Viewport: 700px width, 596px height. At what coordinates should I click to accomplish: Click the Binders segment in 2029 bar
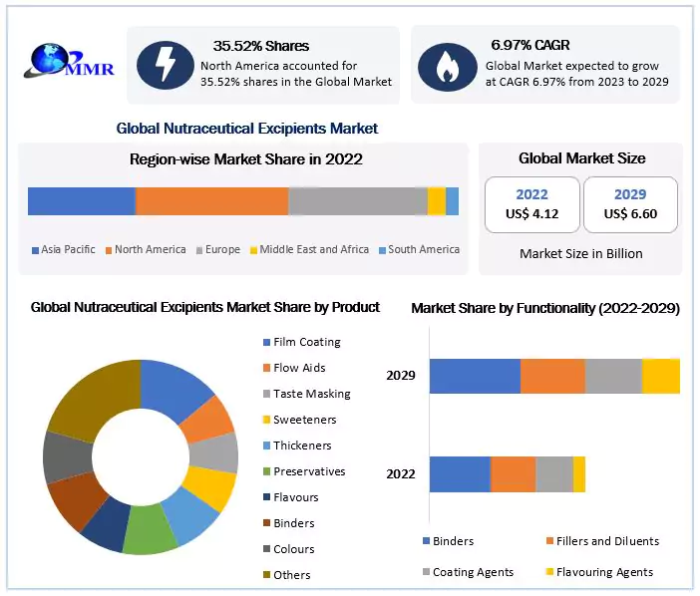[475, 376]
